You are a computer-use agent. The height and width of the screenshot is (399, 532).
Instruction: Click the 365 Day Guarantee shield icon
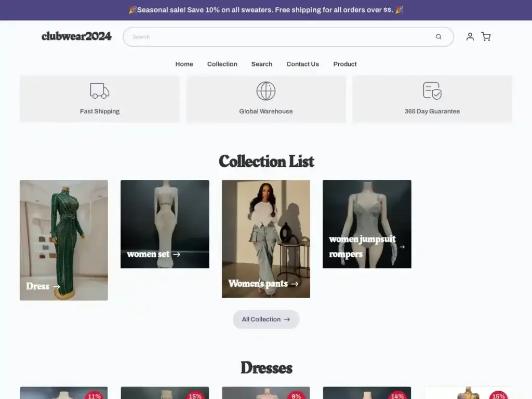(432, 91)
